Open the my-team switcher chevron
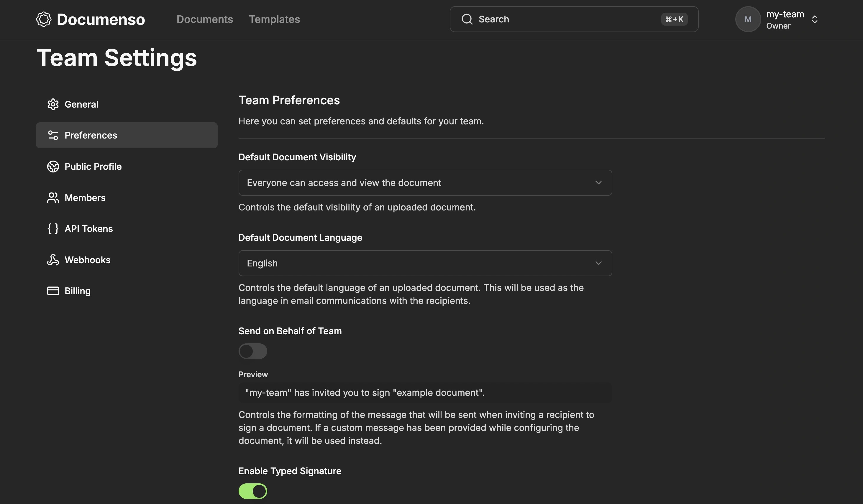863x504 pixels. pos(815,19)
